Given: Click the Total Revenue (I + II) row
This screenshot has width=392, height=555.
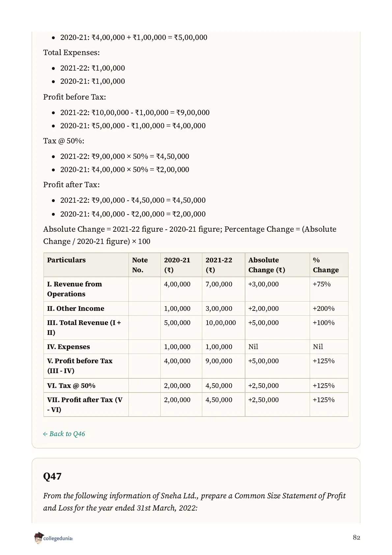Looking at the screenshot, I should click(196, 328).
